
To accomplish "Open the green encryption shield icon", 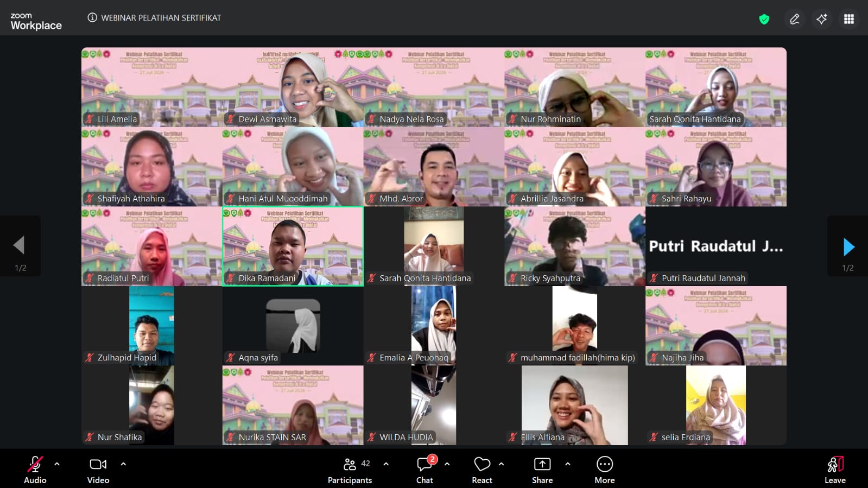I will (x=764, y=19).
